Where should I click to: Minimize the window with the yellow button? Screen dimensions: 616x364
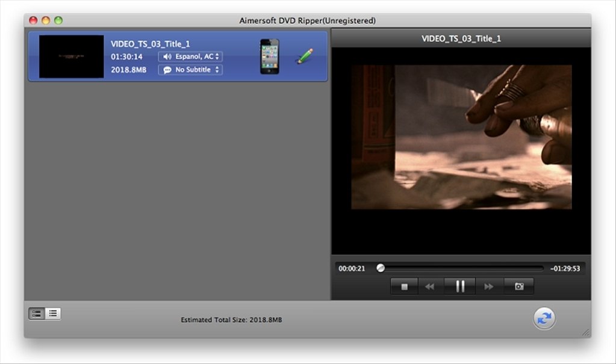point(46,20)
